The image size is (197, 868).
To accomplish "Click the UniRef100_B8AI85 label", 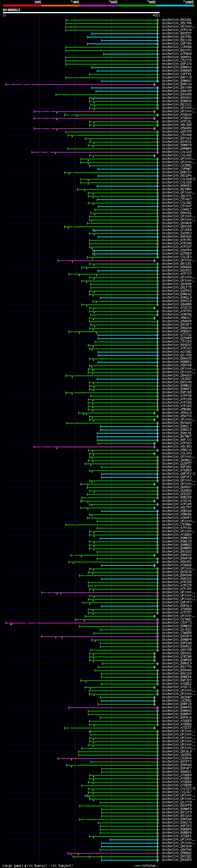I will [176, 91].
